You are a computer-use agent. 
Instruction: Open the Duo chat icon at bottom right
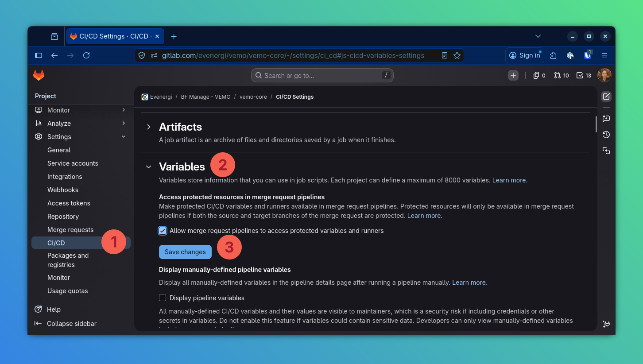click(606, 324)
